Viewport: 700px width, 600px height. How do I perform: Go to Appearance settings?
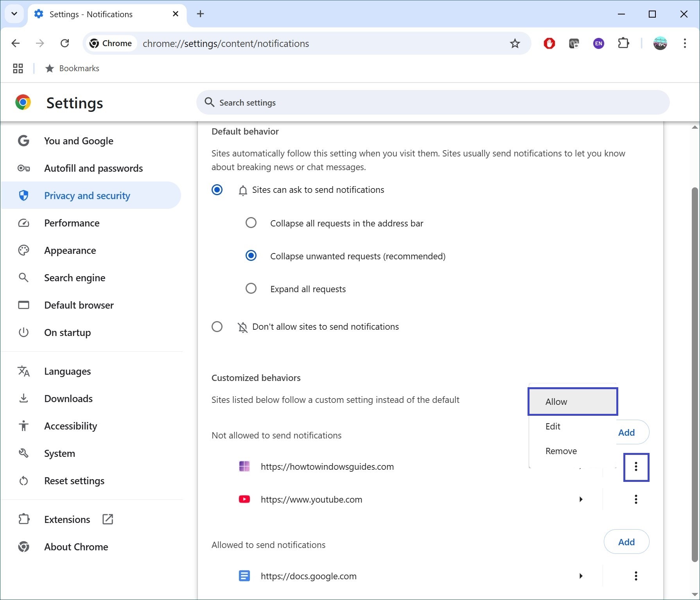(x=91, y=250)
